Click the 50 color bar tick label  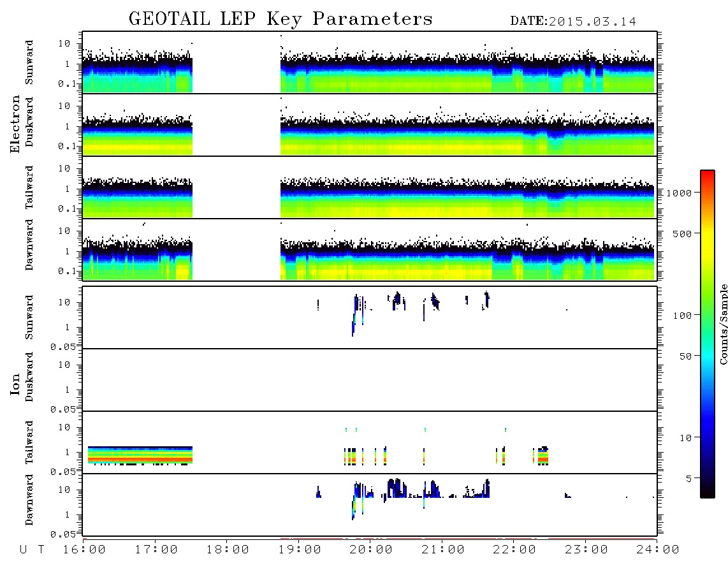685,356
